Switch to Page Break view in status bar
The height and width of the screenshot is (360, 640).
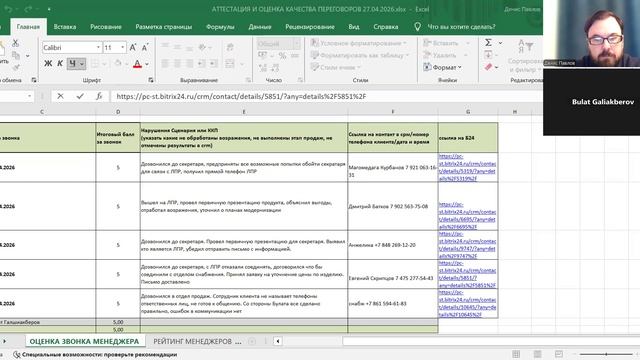tap(559, 354)
